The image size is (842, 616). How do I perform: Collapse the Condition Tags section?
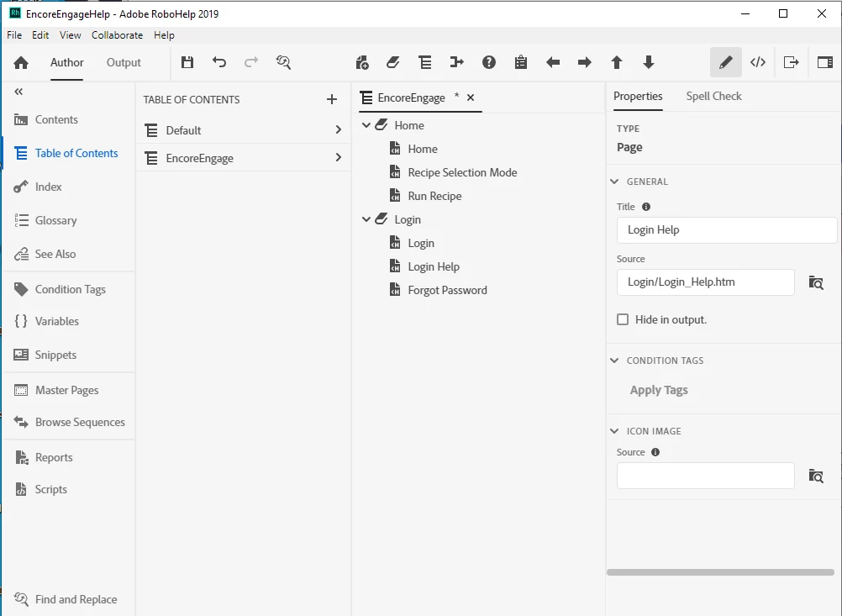[x=615, y=361]
